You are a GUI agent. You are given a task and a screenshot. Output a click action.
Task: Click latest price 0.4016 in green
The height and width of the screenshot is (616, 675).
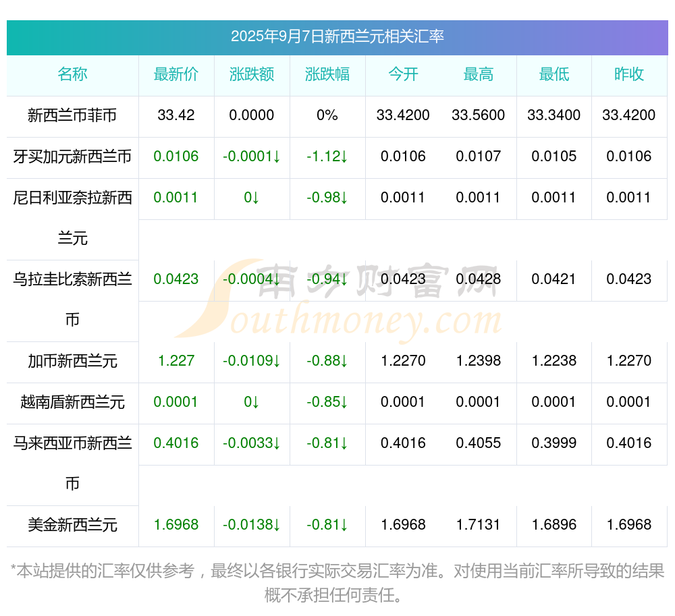[x=176, y=443]
